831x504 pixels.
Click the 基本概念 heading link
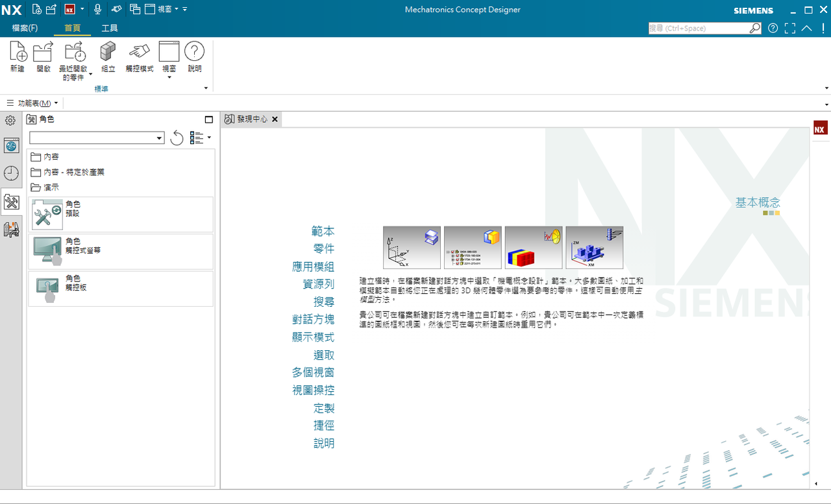[758, 202]
